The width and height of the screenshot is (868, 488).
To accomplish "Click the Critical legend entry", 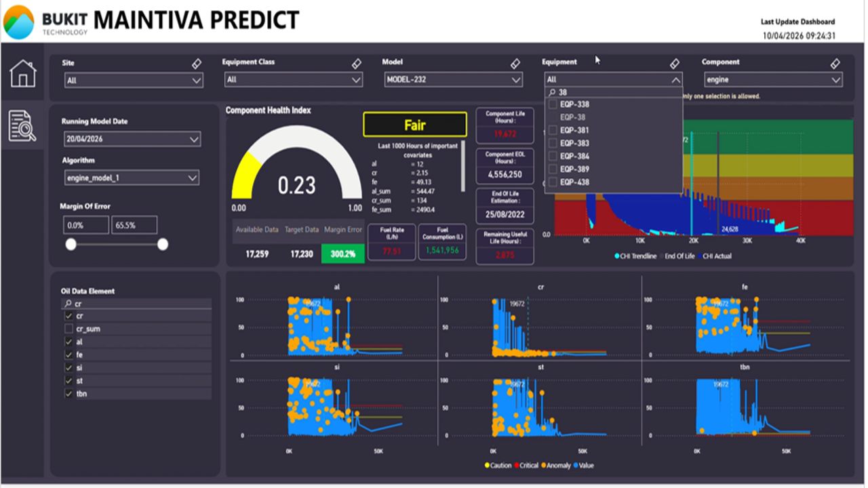I will (526, 466).
